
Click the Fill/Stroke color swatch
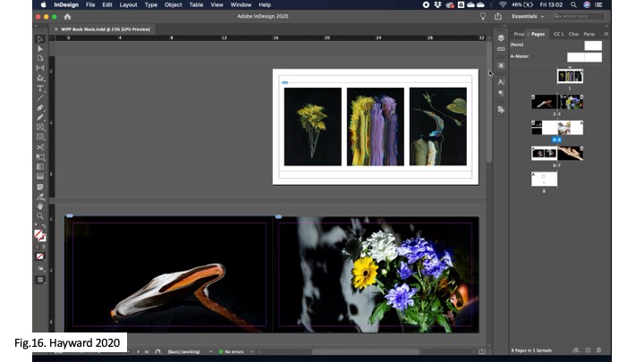tap(39, 235)
